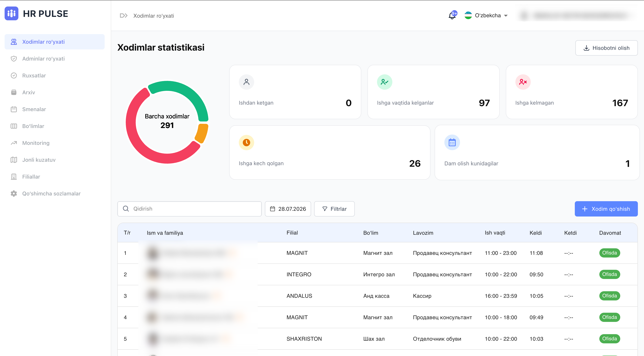Click the Monitoring chart icon
644x356 pixels.
coord(14,143)
